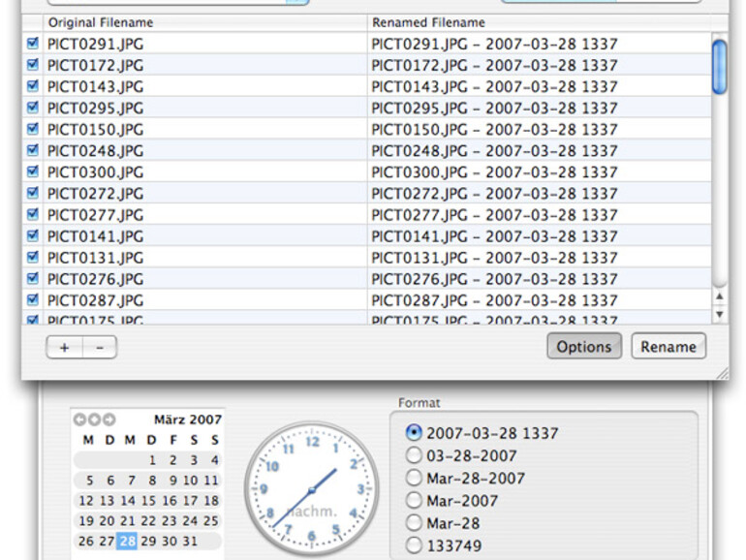Click the Options button

click(x=584, y=347)
